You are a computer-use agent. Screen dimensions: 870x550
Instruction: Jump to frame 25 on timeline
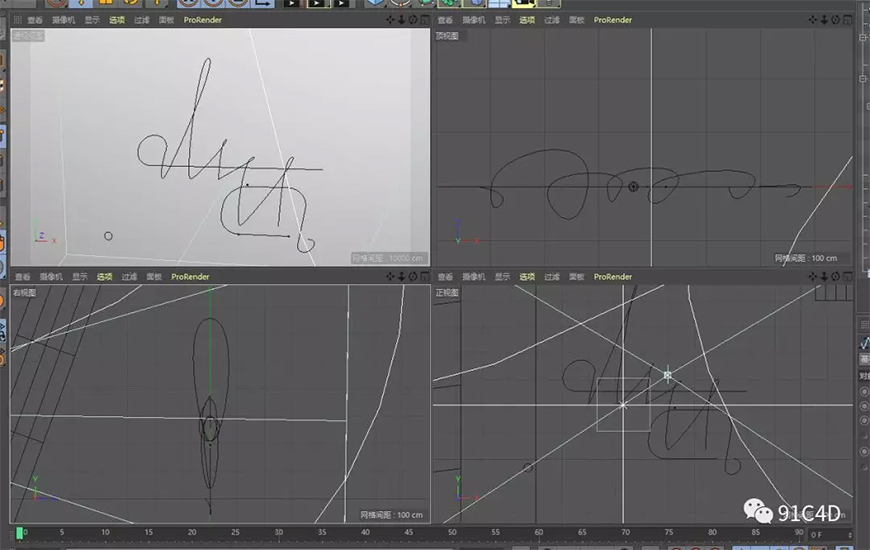click(235, 532)
